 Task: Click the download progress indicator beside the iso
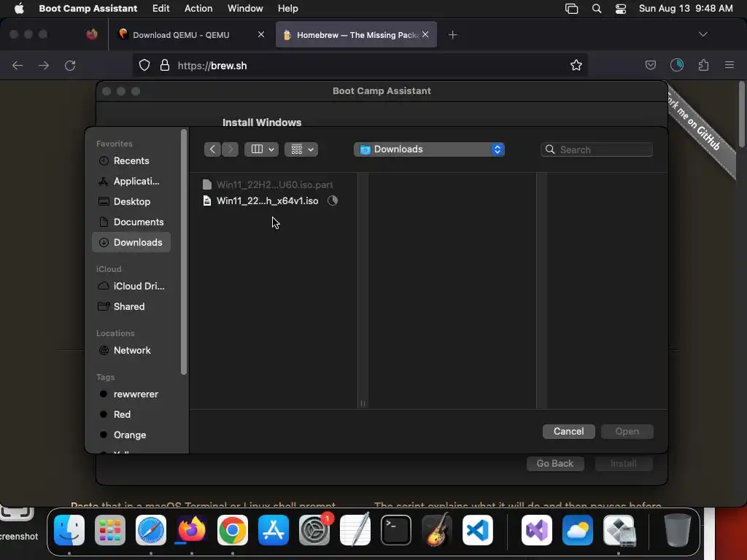pyautogui.click(x=333, y=201)
